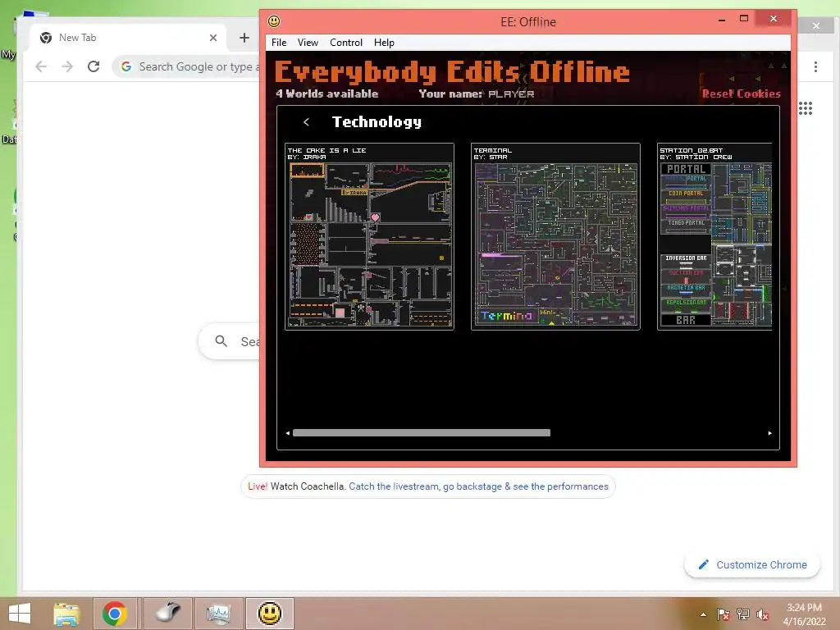
Task: Open the Station_02.bat world thumbnail
Action: (714, 236)
